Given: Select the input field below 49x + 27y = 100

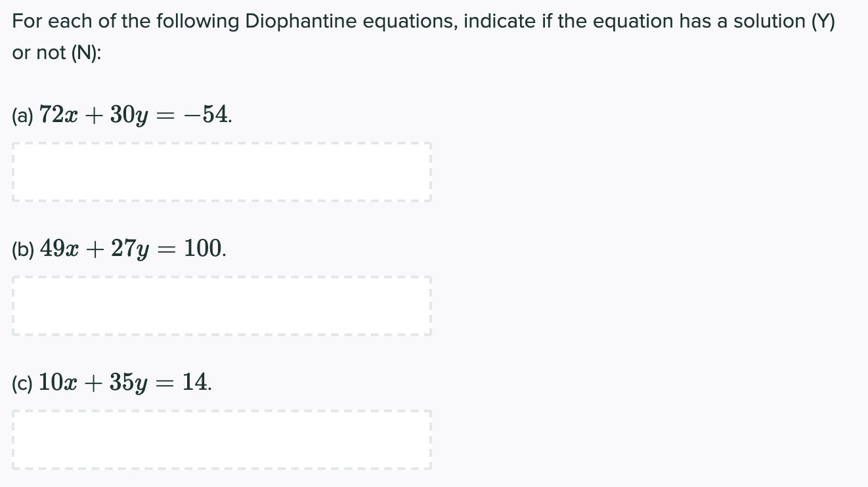Looking at the screenshot, I should click(221, 305).
